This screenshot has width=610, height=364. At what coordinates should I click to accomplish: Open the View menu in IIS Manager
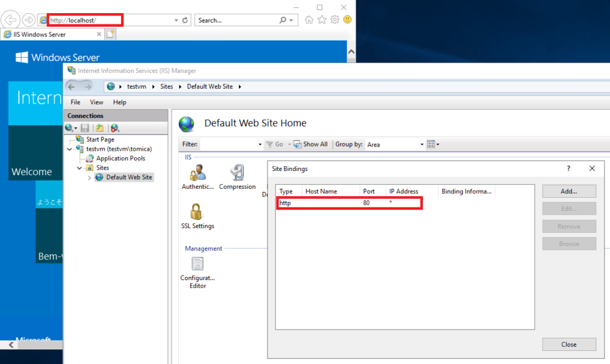point(96,102)
